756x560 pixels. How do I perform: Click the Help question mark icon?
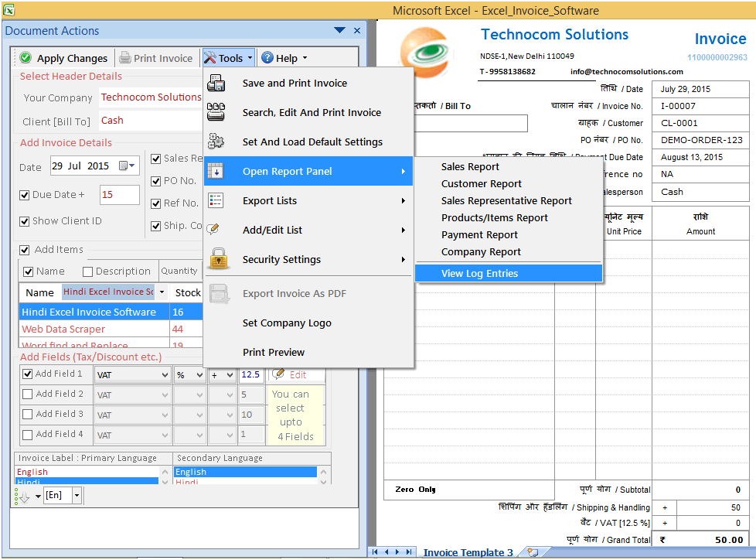[267, 57]
